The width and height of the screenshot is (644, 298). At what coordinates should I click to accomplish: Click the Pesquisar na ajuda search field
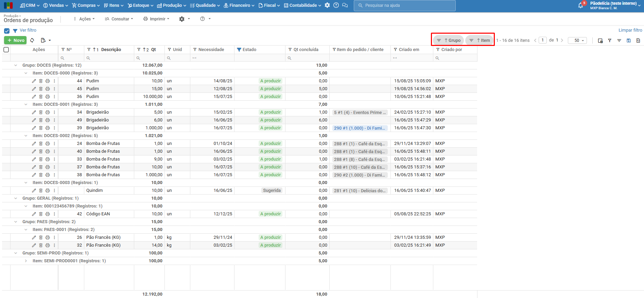click(404, 5)
